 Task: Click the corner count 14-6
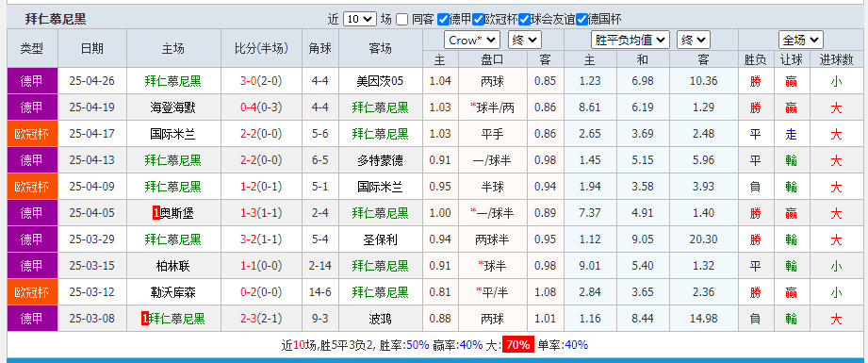tap(320, 292)
